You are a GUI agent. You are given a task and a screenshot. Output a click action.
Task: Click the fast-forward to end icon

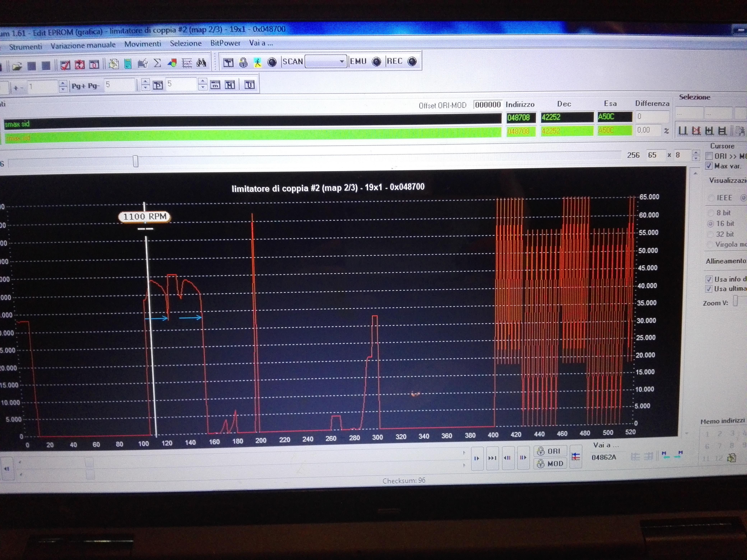[x=492, y=458]
